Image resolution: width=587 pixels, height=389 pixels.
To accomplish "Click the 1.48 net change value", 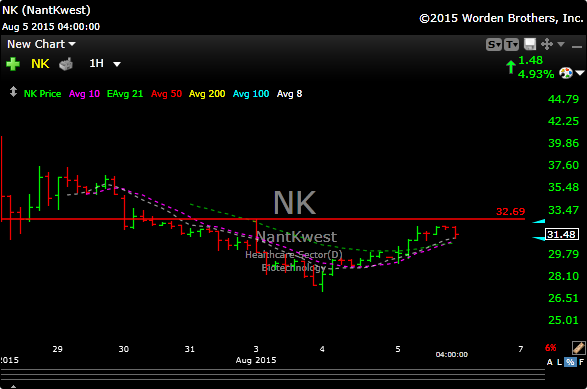I will pos(530,60).
